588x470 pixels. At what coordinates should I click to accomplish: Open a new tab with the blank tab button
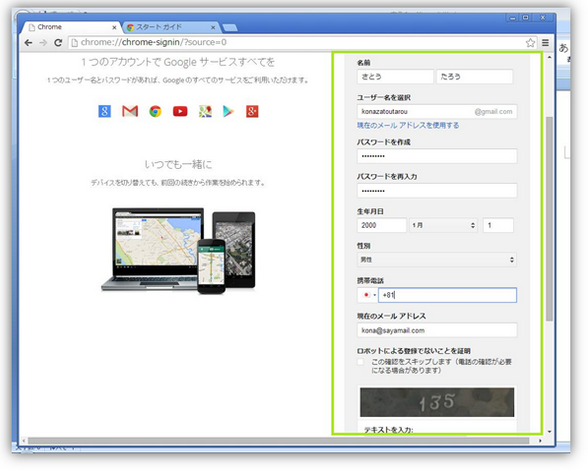point(230,27)
